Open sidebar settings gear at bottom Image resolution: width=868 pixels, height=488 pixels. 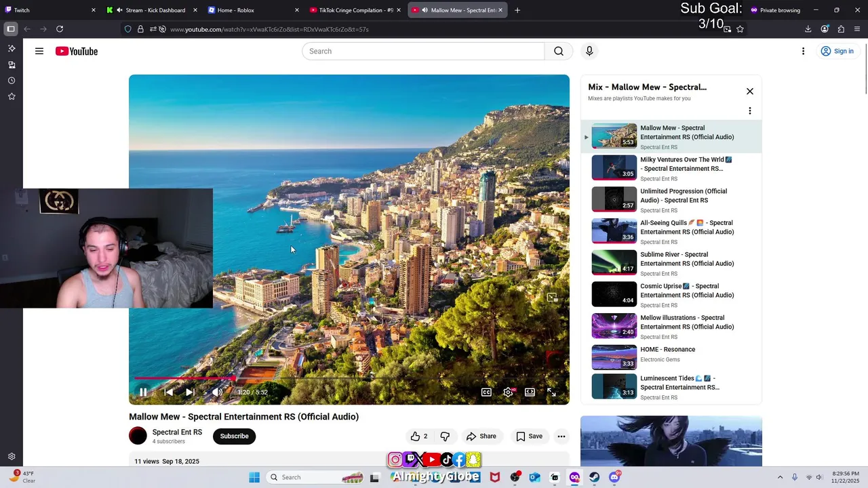point(12,457)
